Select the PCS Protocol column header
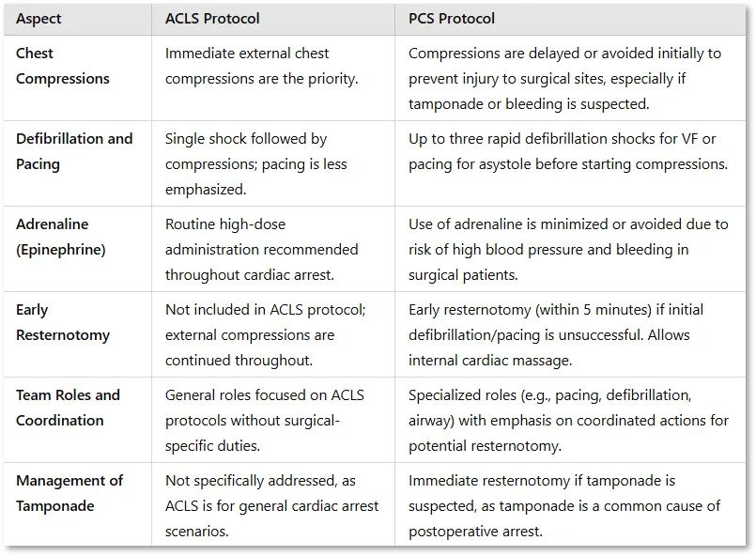Image resolution: width=756 pixels, height=556 pixels. 452,19
